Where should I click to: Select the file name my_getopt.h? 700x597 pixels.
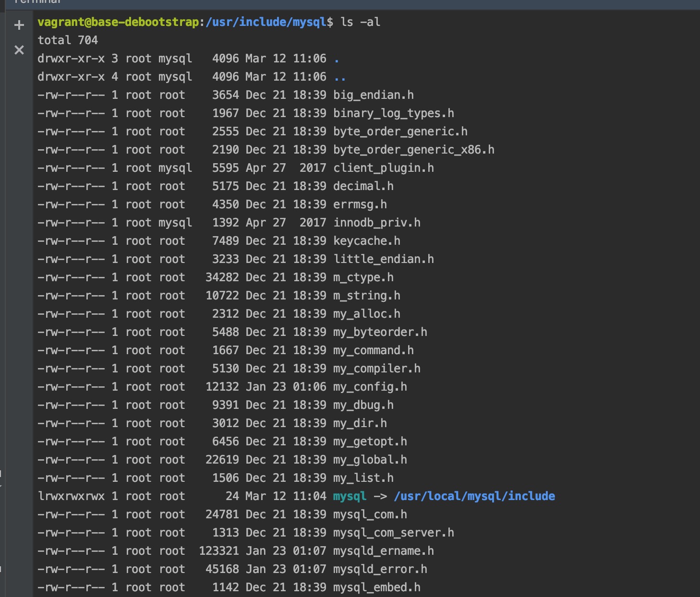coord(370,442)
